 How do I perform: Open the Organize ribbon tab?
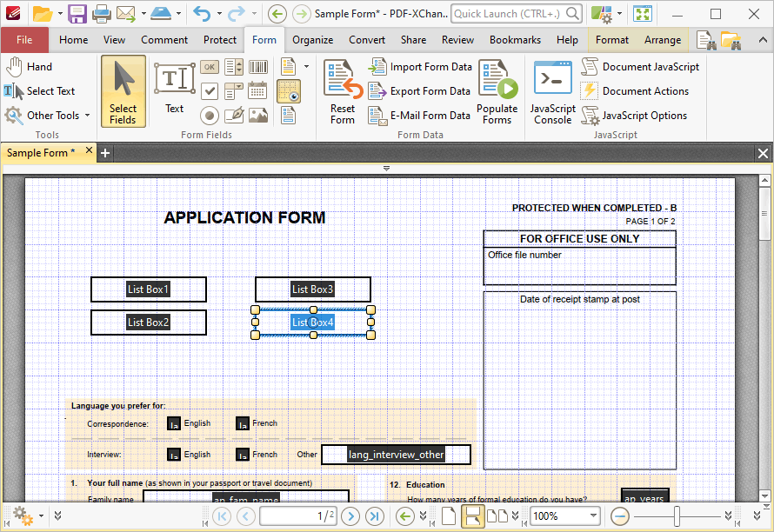312,40
